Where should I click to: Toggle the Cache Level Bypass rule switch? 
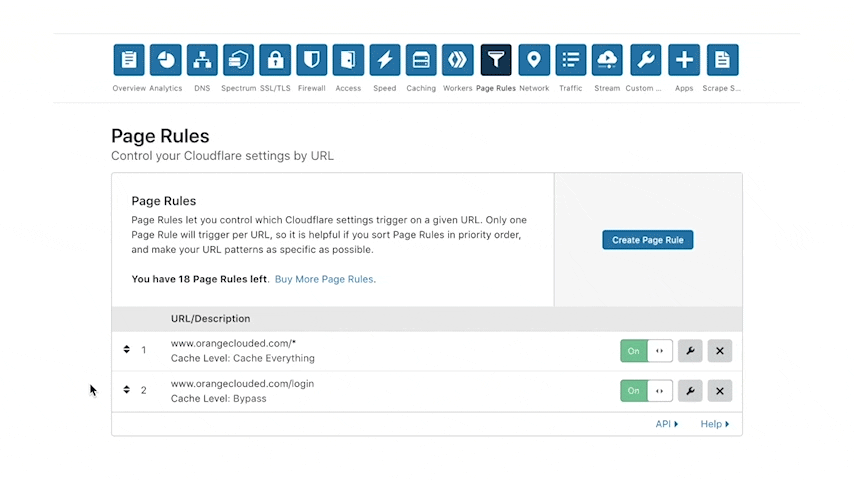point(646,391)
